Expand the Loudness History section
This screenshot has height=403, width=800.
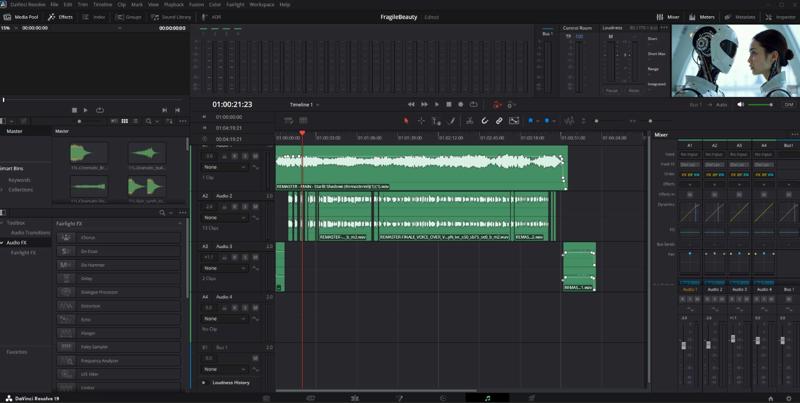pyautogui.click(x=229, y=382)
